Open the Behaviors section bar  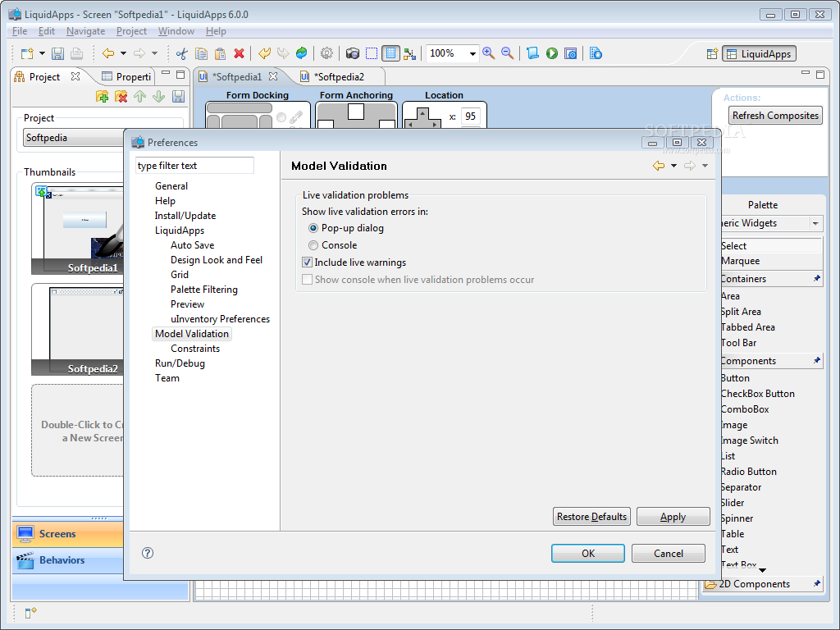click(x=68, y=560)
